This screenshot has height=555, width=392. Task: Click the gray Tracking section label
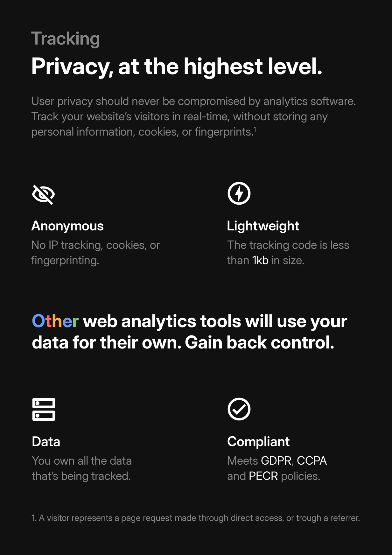pyautogui.click(x=66, y=39)
